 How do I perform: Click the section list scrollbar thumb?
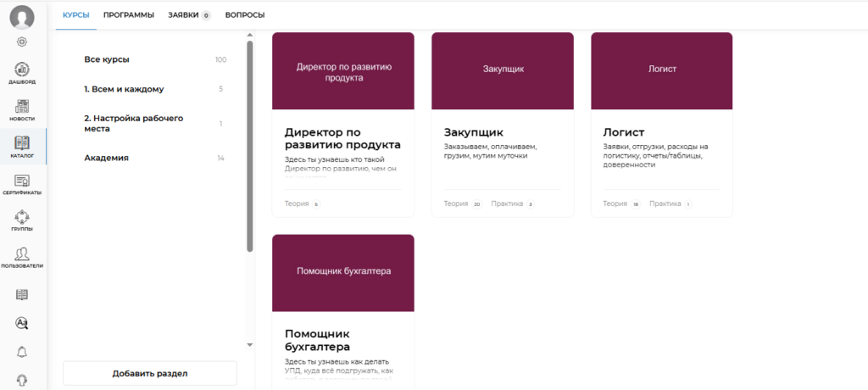tap(250, 146)
